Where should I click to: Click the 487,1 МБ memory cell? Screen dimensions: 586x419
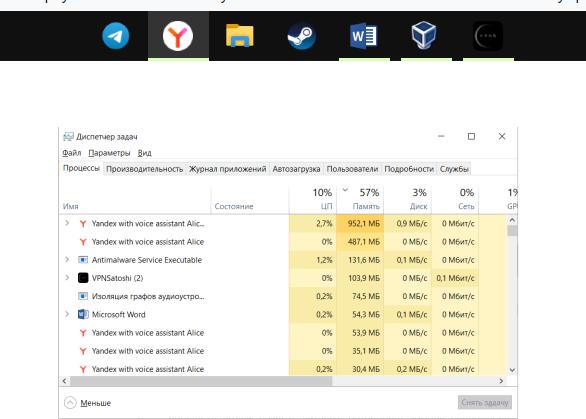[x=360, y=242]
